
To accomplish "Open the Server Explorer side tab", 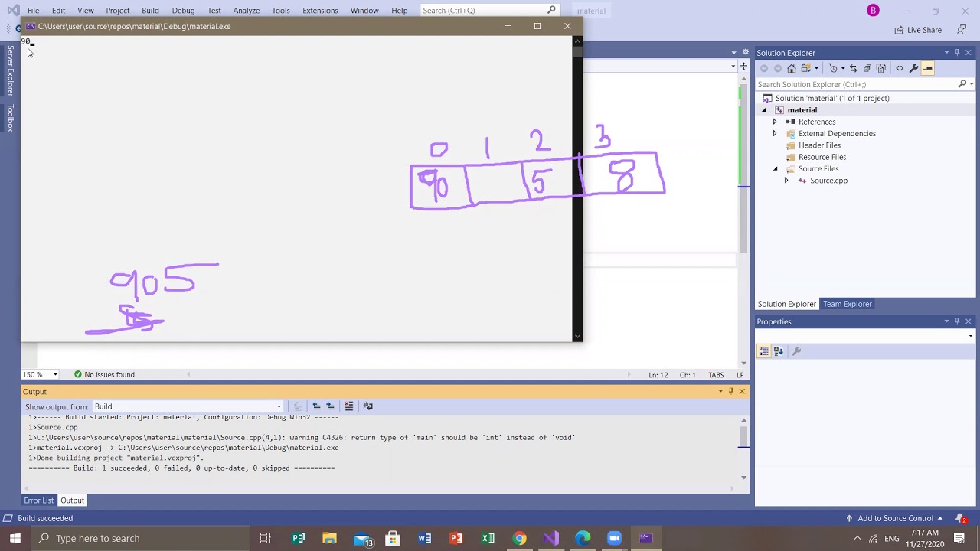I will click(10, 70).
